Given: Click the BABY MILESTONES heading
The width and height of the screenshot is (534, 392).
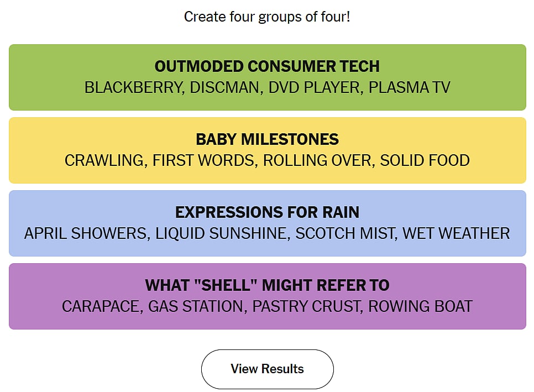Looking at the screenshot, I should (267, 139).
